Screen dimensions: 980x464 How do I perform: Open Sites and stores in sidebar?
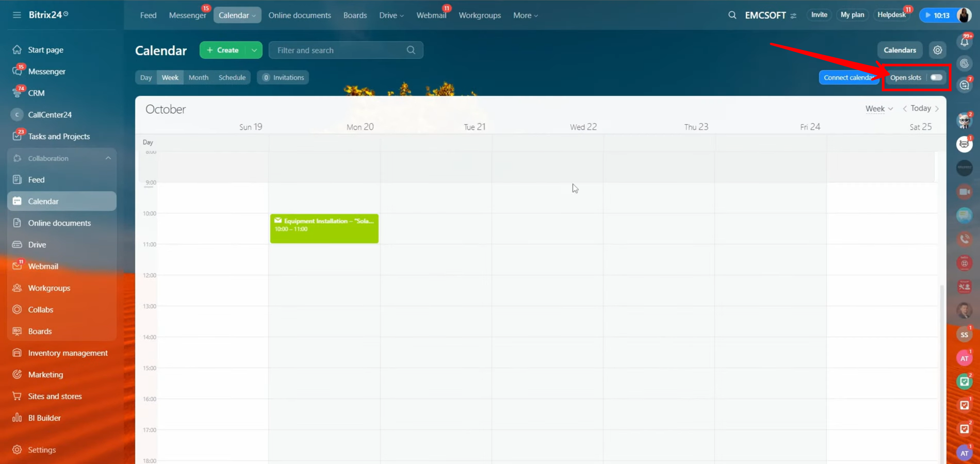click(x=55, y=396)
